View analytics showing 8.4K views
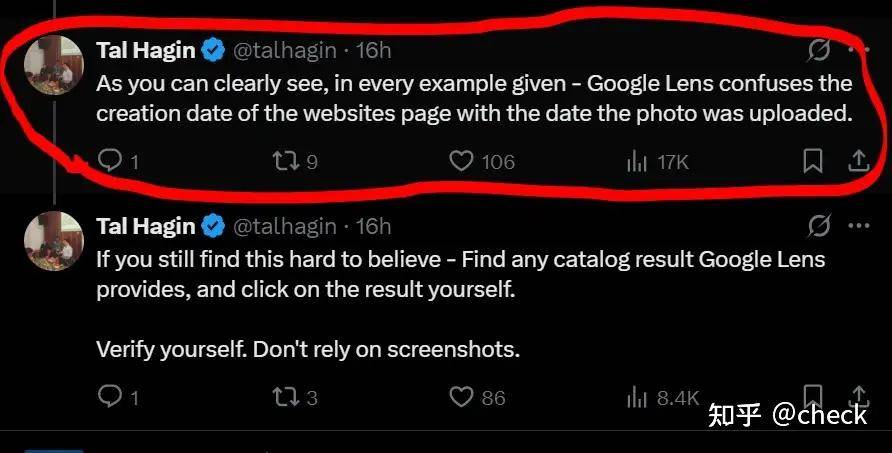 (637, 398)
